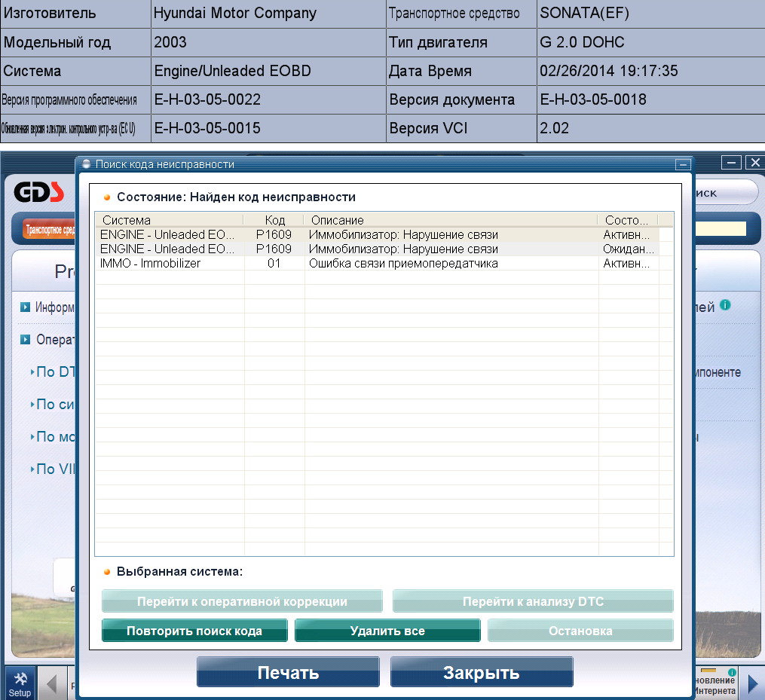Select the P1609 'Ожидан...' row
The image size is (765, 700).
[x=377, y=249]
